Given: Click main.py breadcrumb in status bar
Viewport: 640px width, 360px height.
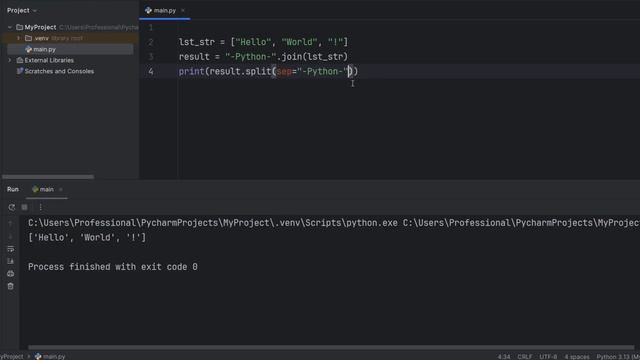Looking at the screenshot, I should point(50,356).
